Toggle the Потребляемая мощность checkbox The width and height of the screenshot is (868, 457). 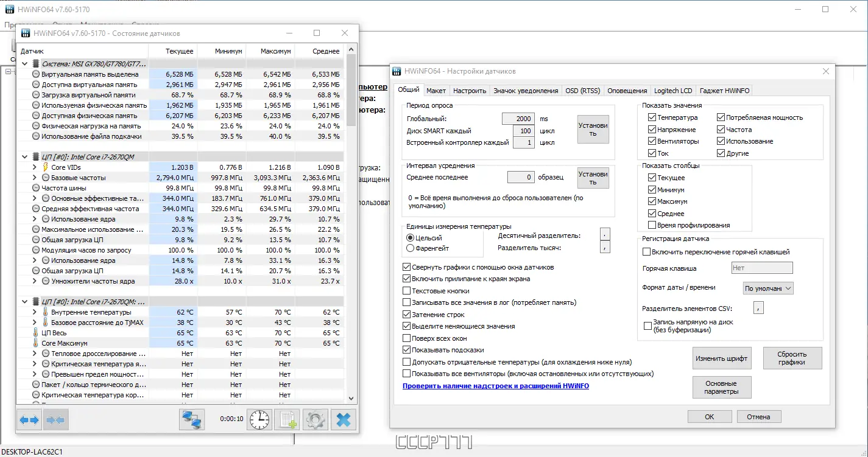[x=721, y=117]
